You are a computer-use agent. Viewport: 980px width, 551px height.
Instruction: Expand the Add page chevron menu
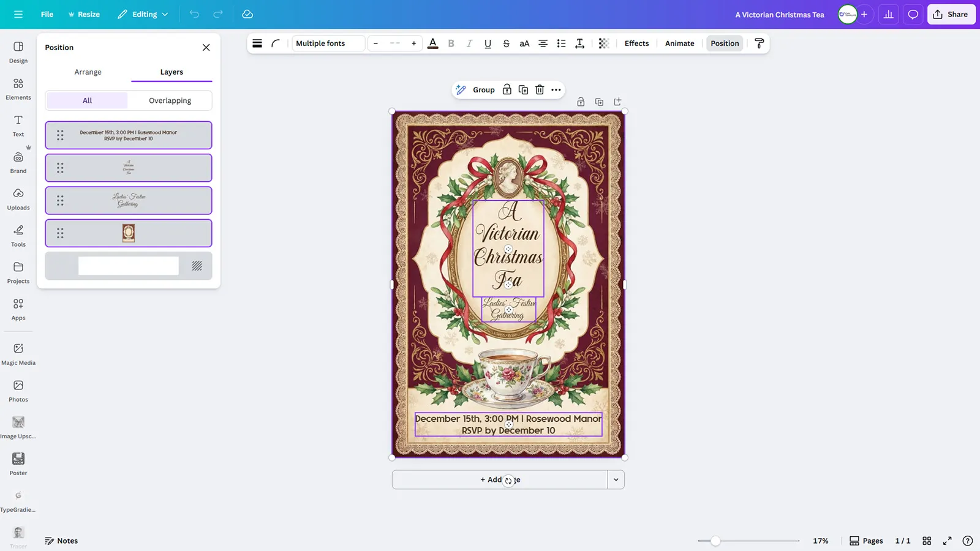click(616, 480)
